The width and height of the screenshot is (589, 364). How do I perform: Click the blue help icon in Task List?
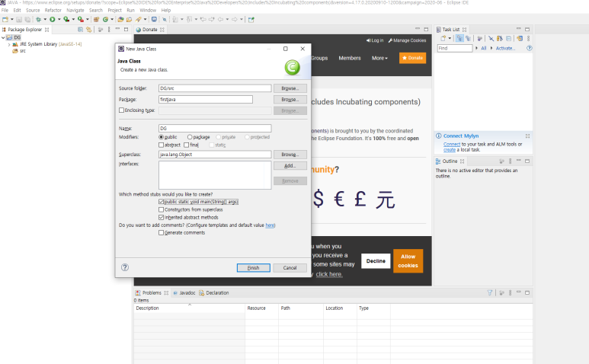[530, 48]
